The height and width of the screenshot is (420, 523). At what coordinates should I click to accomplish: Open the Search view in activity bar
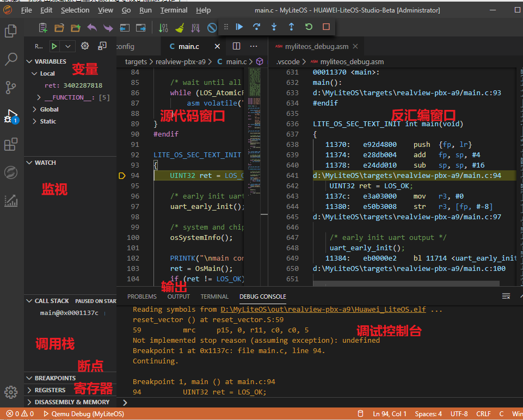[x=10, y=59]
